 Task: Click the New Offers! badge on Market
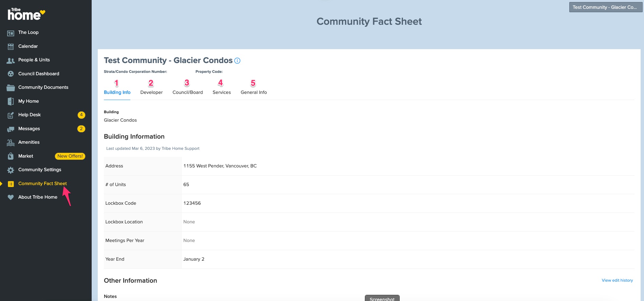[x=70, y=156]
